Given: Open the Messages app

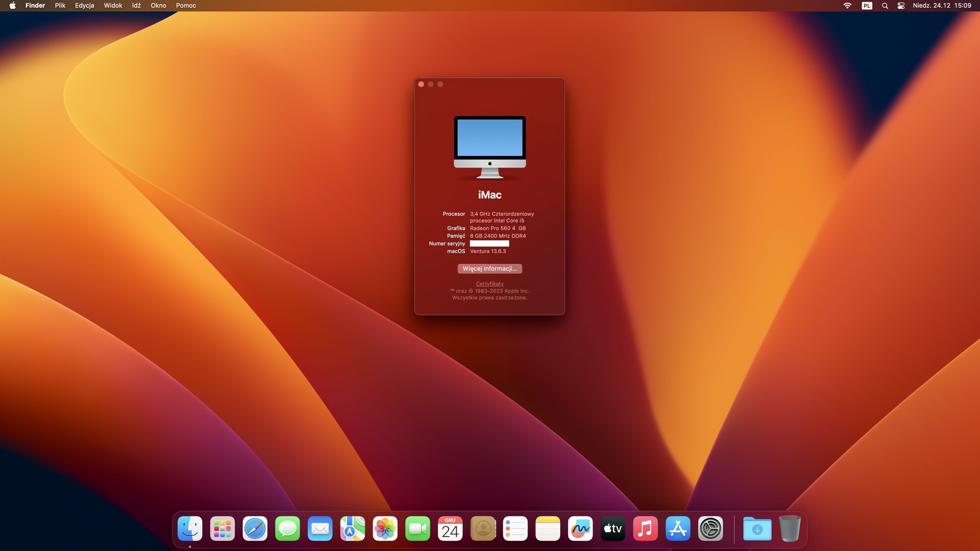Looking at the screenshot, I should click(x=288, y=528).
